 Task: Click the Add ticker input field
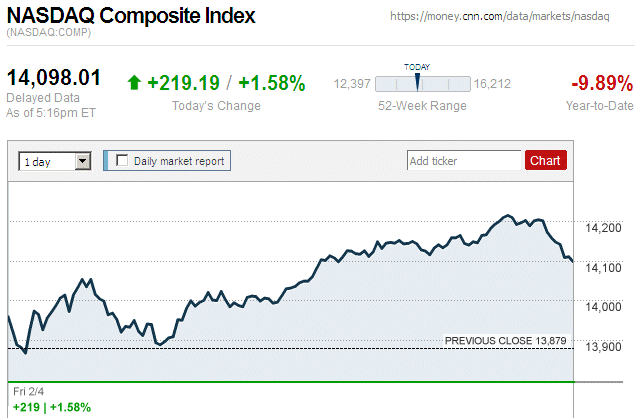coord(464,160)
